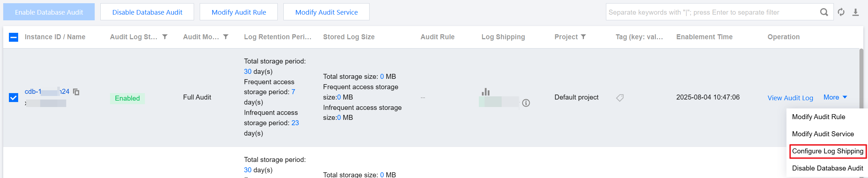
Task: Filter by Audit Log Status column
Action: click(165, 37)
